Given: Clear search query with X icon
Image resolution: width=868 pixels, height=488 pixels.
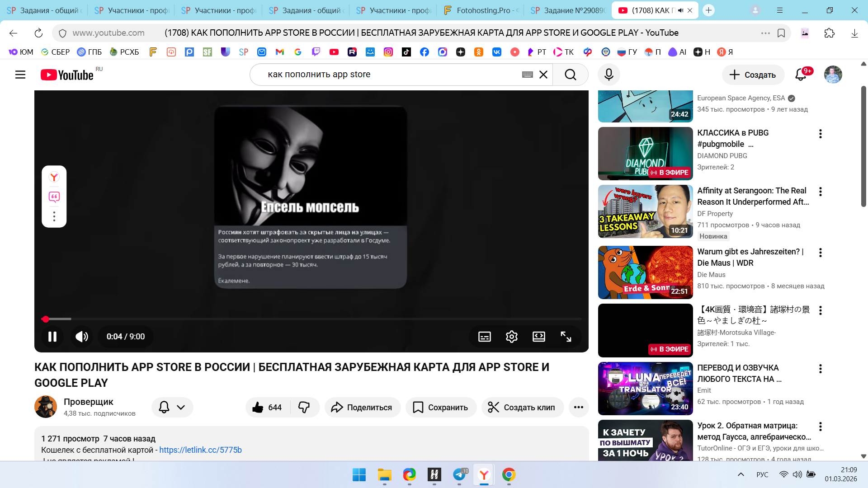Looking at the screenshot, I should [x=543, y=75].
